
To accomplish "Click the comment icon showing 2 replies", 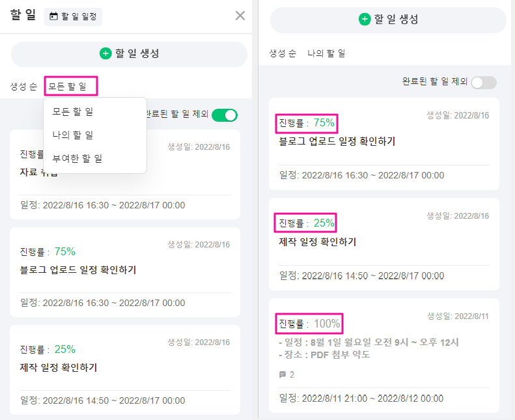I will pos(283,374).
